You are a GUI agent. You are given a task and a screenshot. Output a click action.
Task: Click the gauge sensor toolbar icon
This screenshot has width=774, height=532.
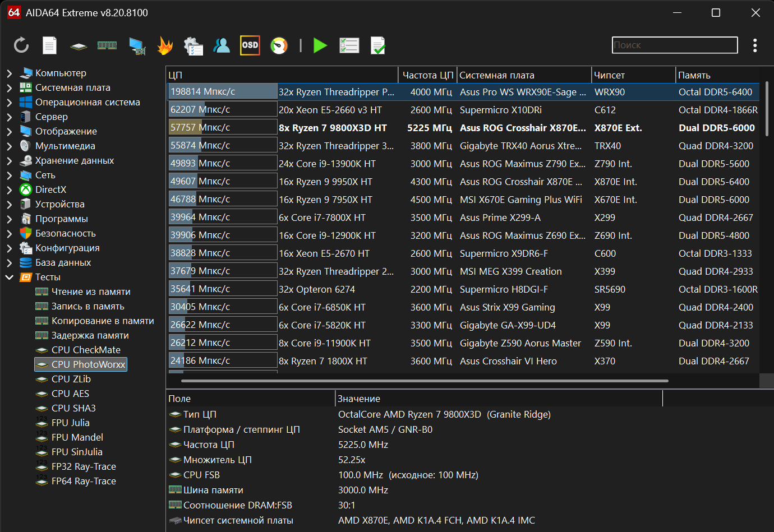[279, 45]
